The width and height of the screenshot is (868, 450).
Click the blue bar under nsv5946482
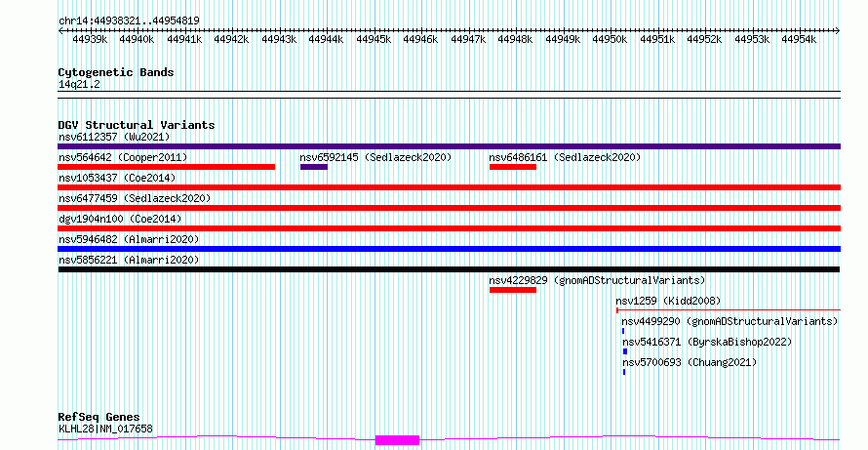(x=449, y=249)
